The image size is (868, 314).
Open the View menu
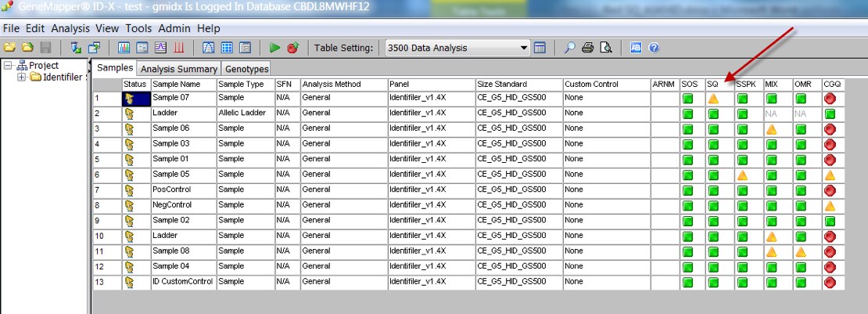click(107, 28)
